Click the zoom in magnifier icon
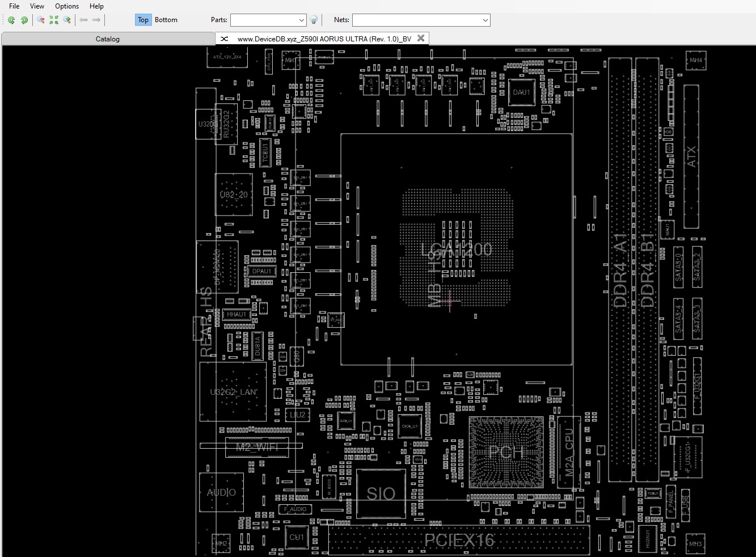Screen dimensions: 756x557 tap(67, 20)
